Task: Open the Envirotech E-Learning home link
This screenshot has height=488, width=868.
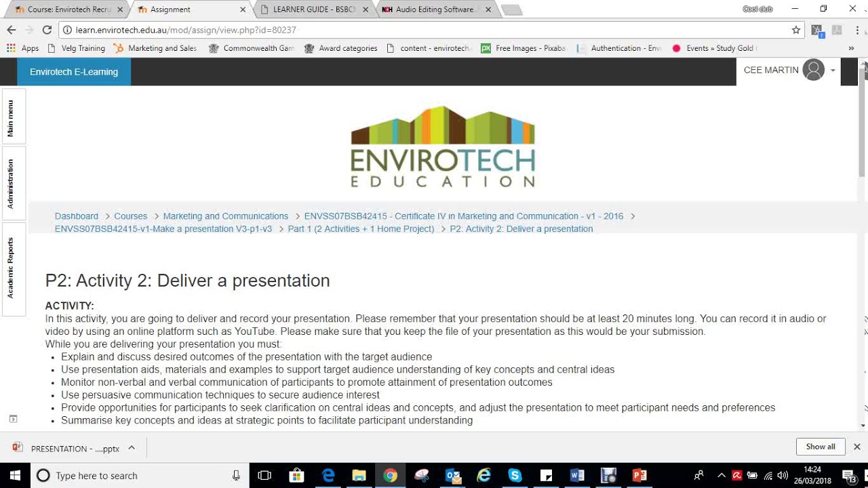Action: [x=74, y=72]
